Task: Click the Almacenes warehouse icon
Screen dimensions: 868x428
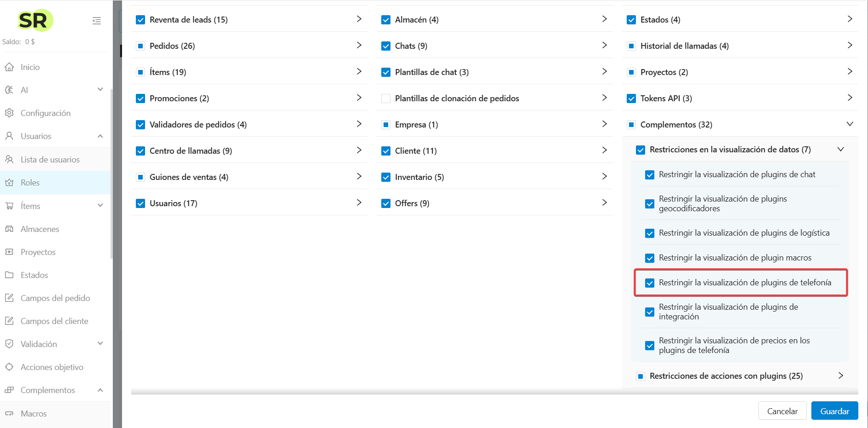Action: coord(9,229)
